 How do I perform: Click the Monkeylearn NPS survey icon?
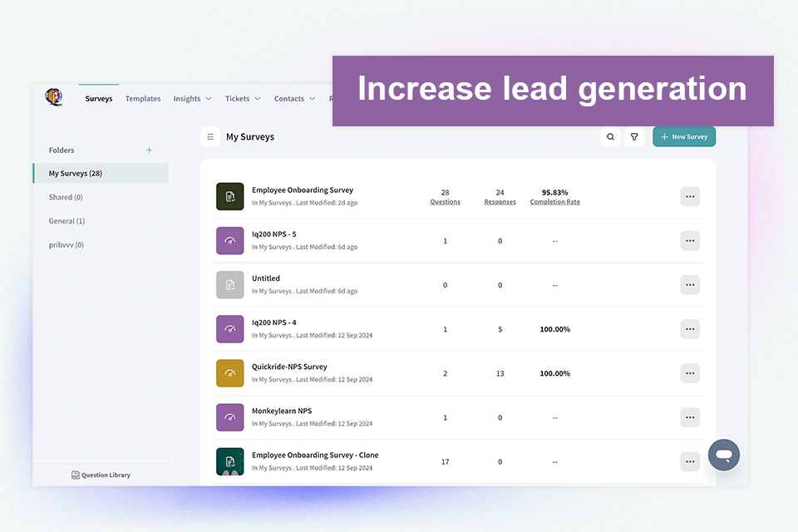[229, 417]
